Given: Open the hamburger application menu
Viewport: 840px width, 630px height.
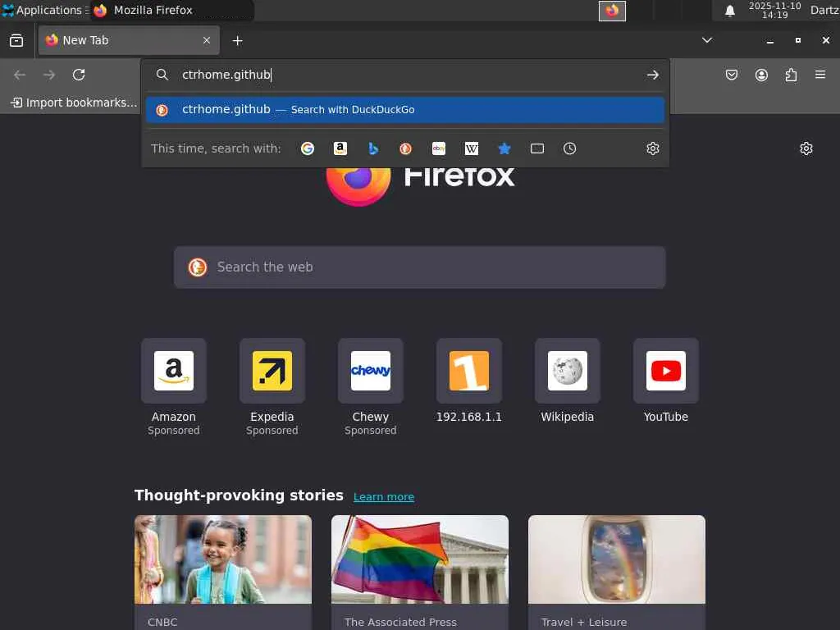Looking at the screenshot, I should point(820,75).
